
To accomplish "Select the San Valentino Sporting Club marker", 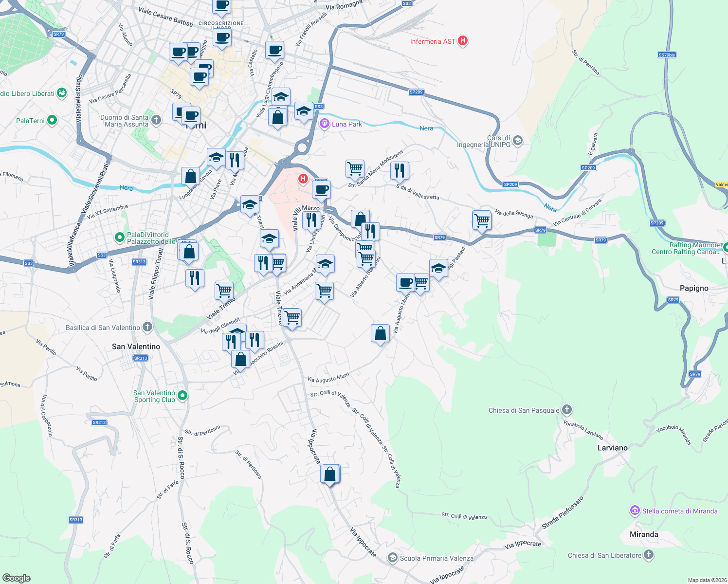I will tap(182, 396).
